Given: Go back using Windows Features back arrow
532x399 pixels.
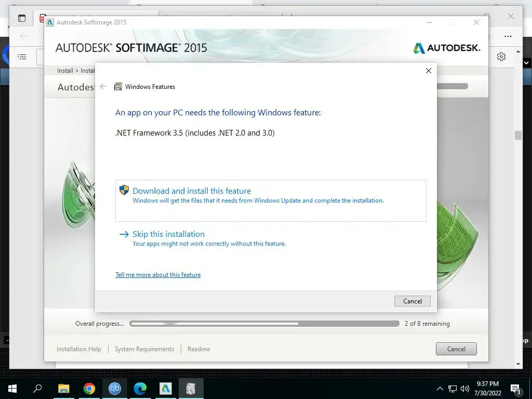Looking at the screenshot, I should [103, 87].
